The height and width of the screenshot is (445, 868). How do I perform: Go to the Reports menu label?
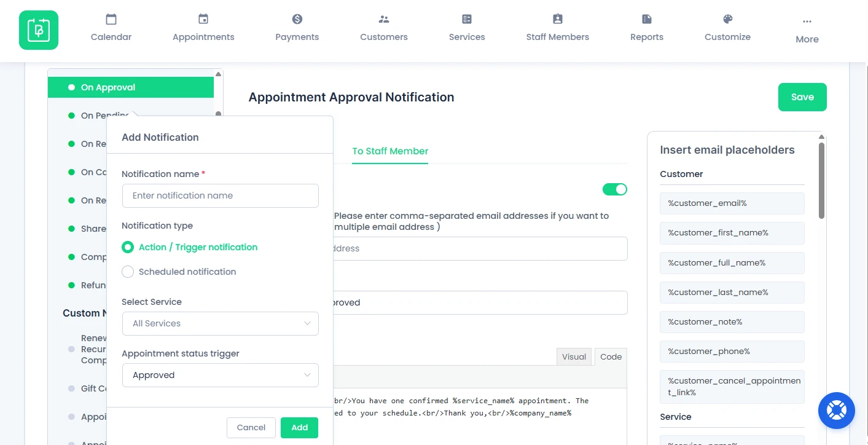tap(647, 37)
